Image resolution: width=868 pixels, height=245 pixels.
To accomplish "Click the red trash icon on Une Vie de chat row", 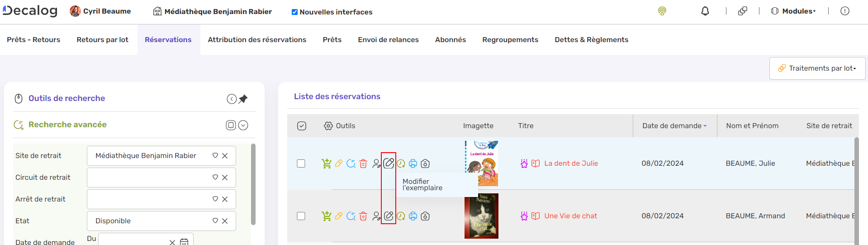I will (x=363, y=216).
